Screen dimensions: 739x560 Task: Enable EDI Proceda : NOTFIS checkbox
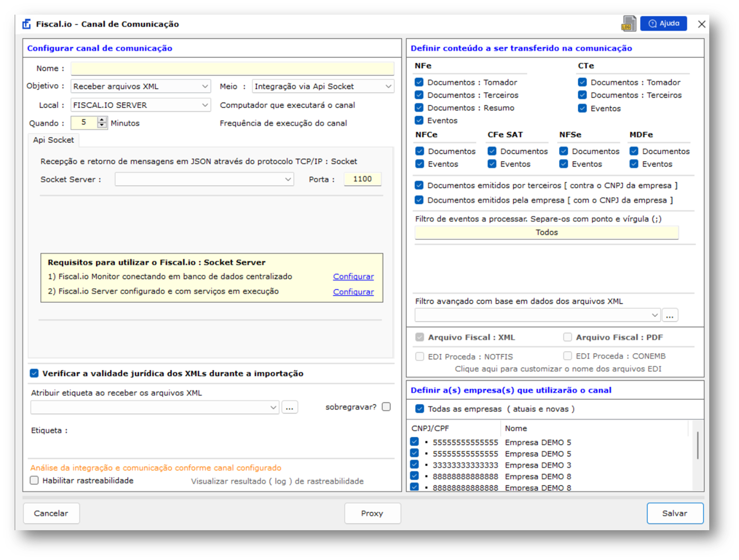tap(419, 356)
